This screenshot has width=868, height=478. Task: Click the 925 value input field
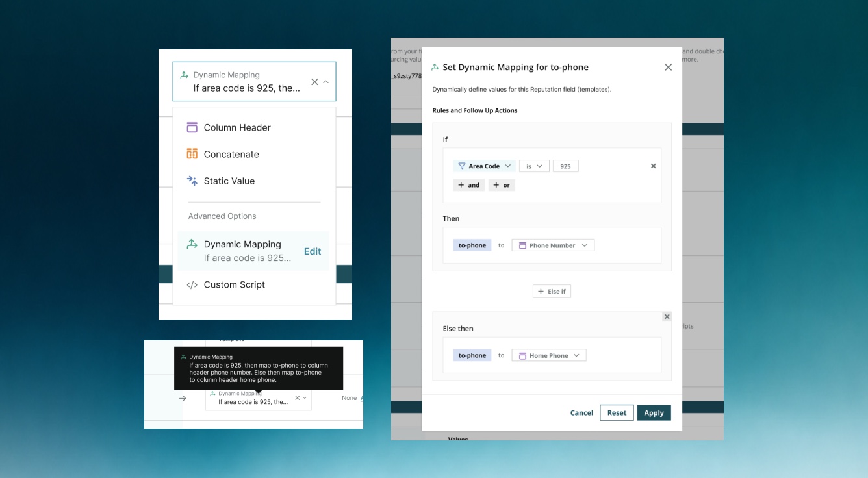click(x=565, y=166)
